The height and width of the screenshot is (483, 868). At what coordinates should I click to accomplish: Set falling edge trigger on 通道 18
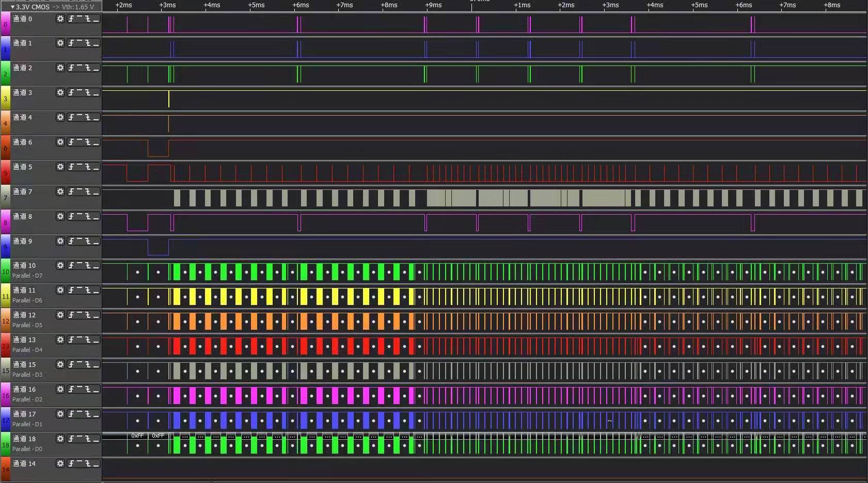point(88,439)
